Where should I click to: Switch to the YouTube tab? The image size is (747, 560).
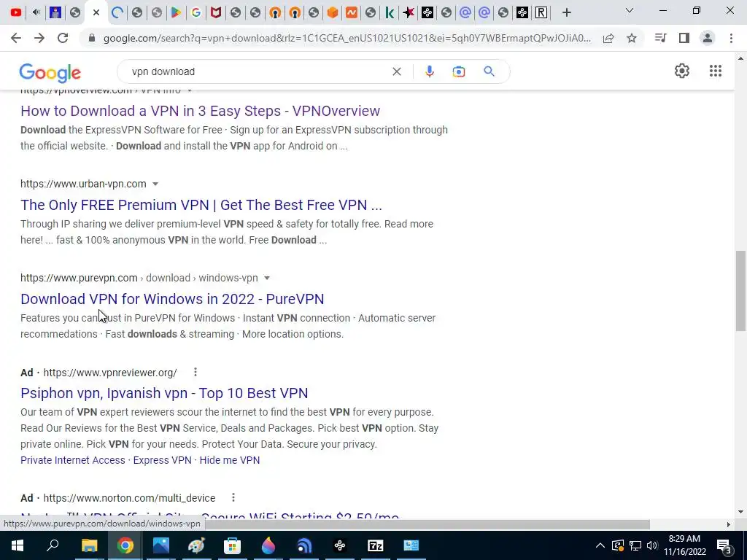pyautogui.click(x=16, y=12)
